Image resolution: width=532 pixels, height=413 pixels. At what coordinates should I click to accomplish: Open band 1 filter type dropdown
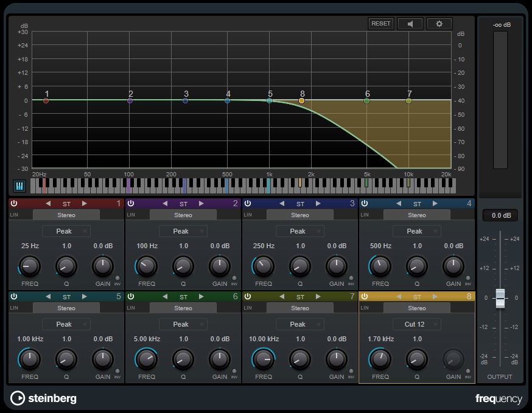pyautogui.click(x=66, y=231)
